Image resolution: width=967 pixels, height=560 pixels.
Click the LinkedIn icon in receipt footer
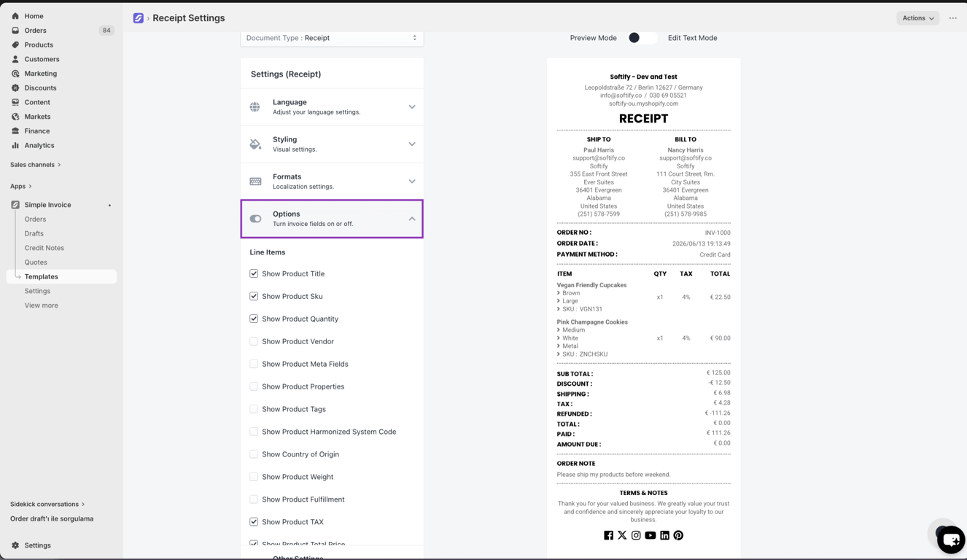(x=664, y=535)
